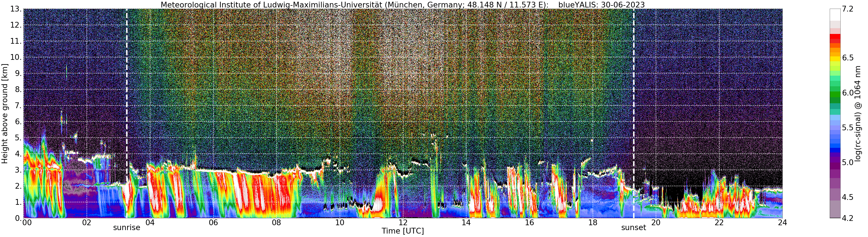Click the 'Height above ground [km]' axis label

coord(5,113)
